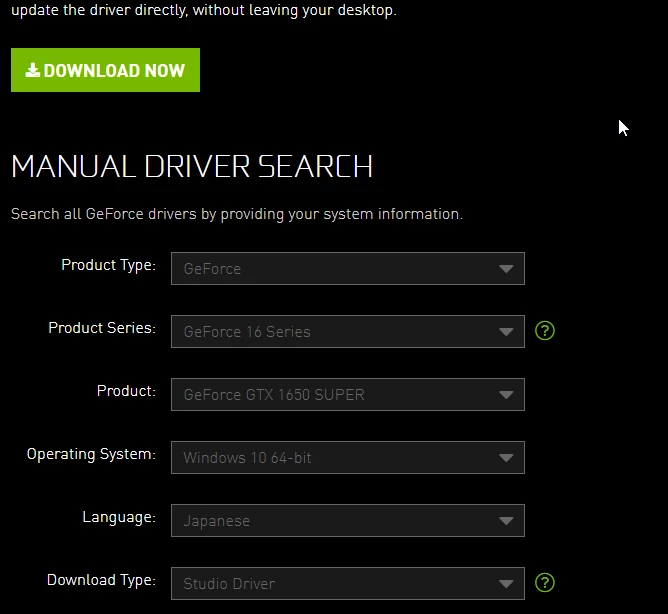Click the 'Operating System:' label

91,454
